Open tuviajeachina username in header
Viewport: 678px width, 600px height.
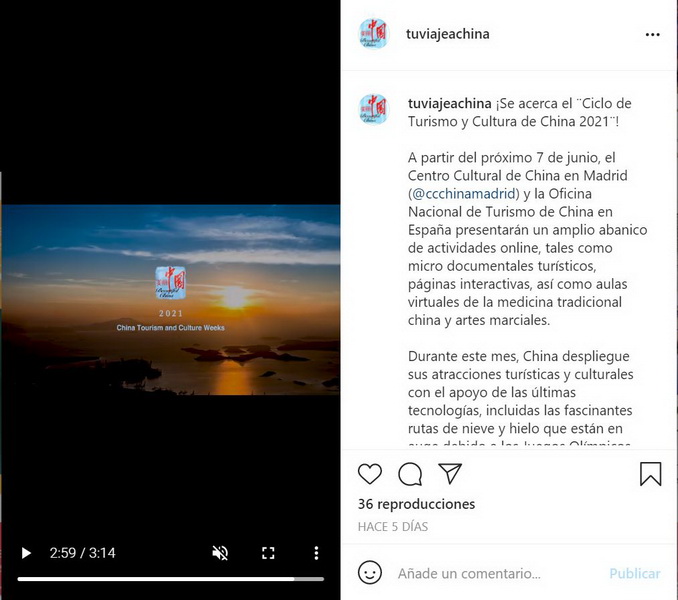pyautogui.click(x=448, y=34)
